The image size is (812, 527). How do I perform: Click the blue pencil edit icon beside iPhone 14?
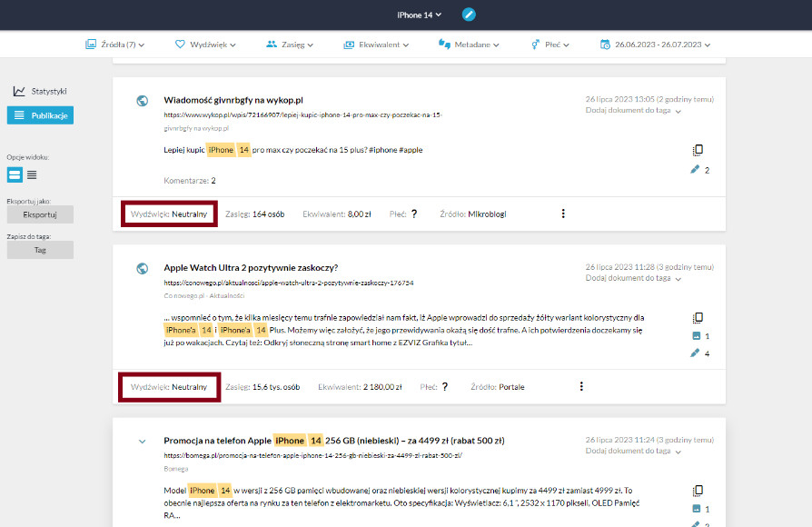469,15
